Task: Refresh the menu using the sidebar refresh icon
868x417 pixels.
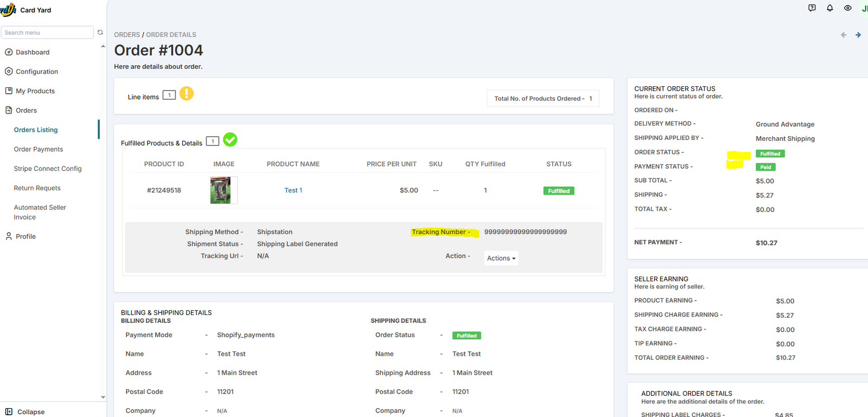Action: pos(100,33)
